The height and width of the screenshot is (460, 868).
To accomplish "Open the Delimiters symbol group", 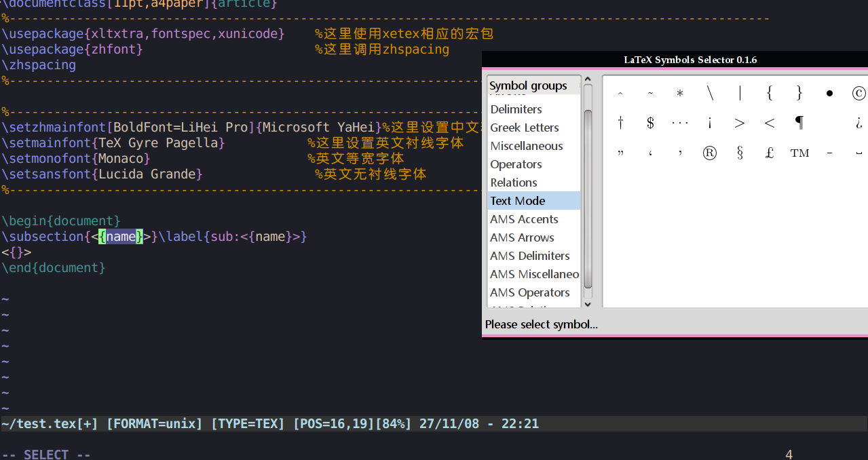I will pyautogui.click(x=516, y=109).
